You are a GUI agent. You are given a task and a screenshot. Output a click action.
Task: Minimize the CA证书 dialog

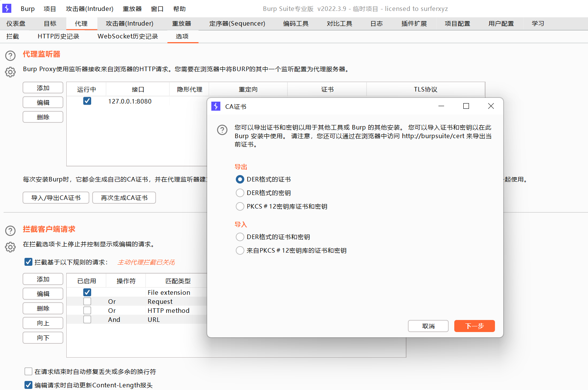click(x=441, y=106)
